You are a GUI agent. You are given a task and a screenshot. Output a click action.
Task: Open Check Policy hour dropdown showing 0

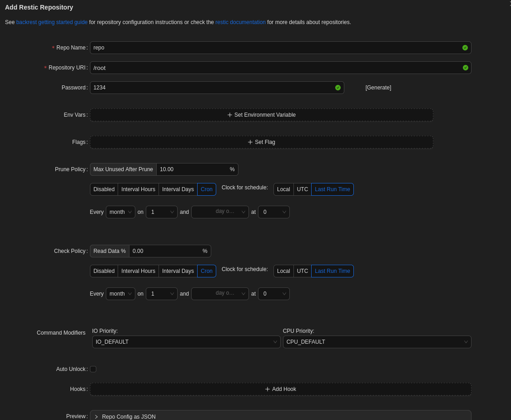(x=274, y=294)
